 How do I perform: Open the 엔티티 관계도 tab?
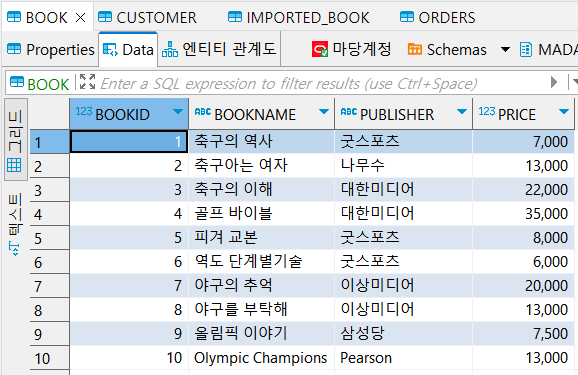219,49
